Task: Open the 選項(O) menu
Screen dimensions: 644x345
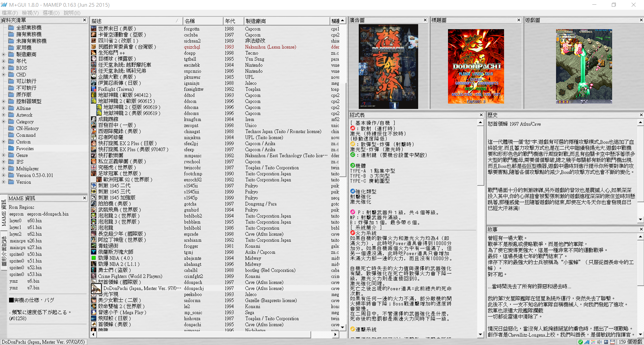Action: click(x=51, y=13)
